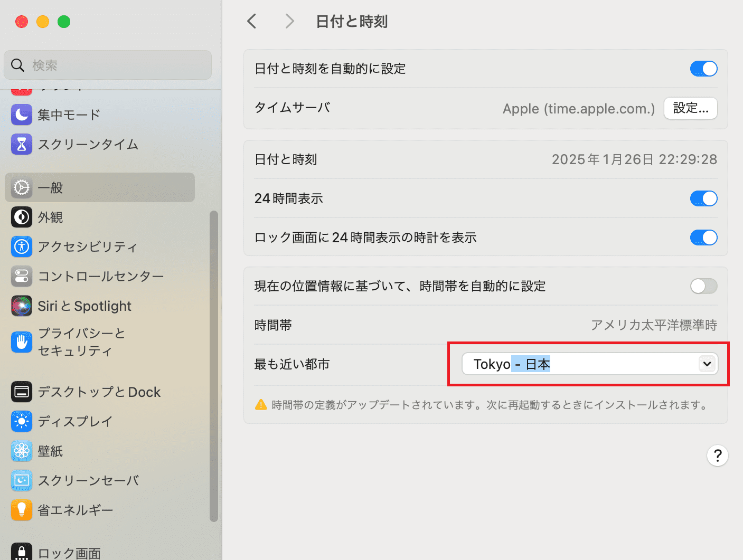The height and width of the screenshot is (560, 743).
Task: Click the 壁紙 flower icon
Action: 22,451
